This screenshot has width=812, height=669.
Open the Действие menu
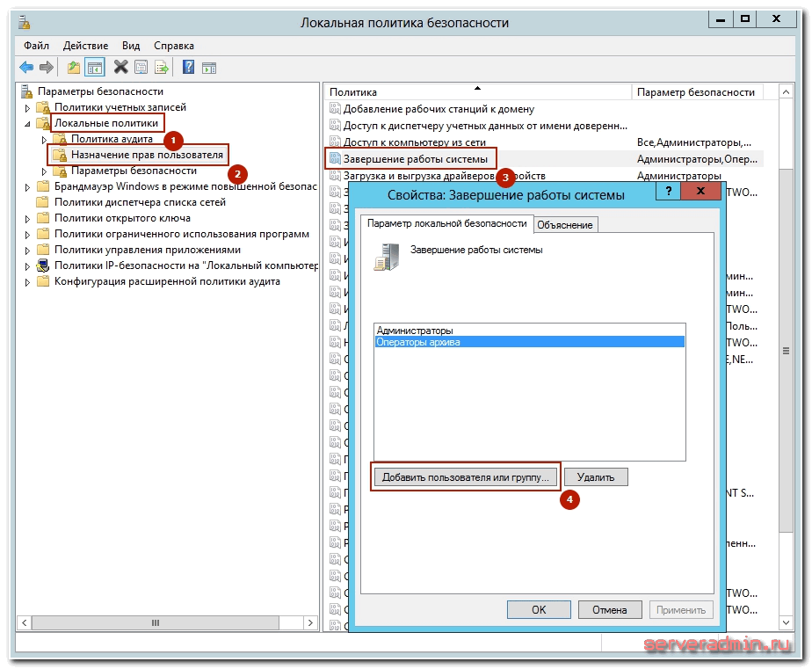86,46
